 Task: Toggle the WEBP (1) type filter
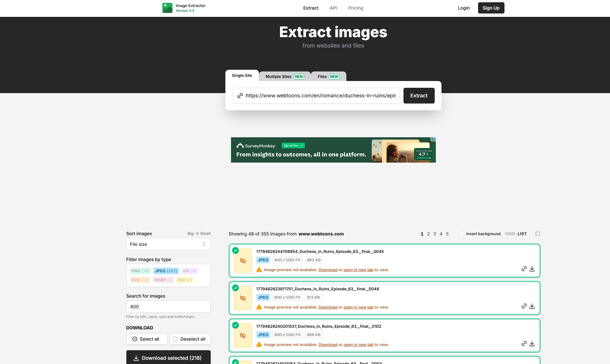click(163, 280)
